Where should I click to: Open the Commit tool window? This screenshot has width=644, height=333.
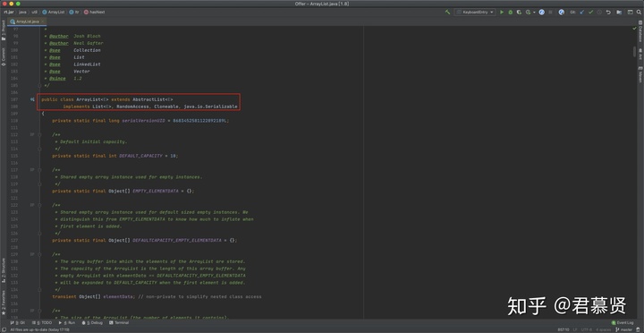point(4,57)
